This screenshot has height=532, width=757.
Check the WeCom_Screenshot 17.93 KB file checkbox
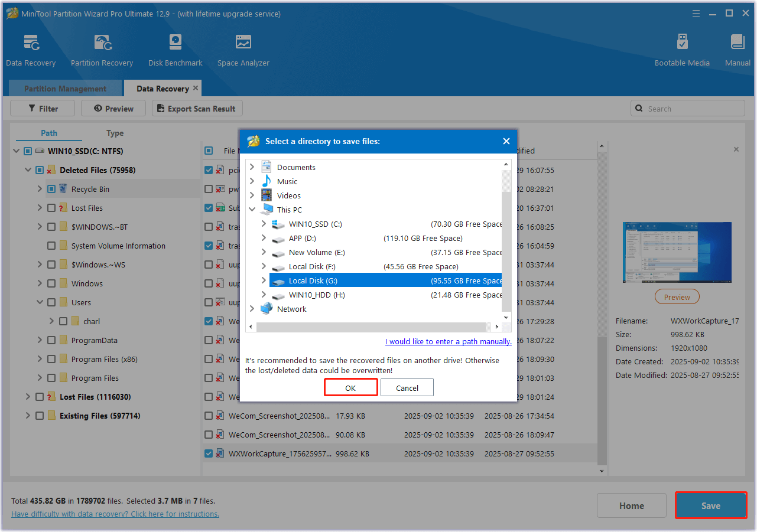(209, 416)
